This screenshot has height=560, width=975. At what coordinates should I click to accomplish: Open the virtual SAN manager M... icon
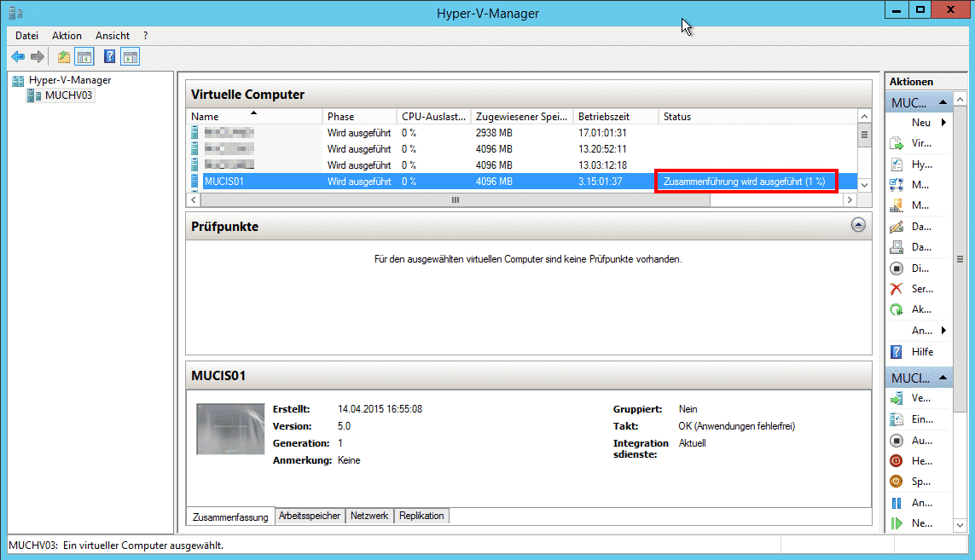tap(897, 205)
